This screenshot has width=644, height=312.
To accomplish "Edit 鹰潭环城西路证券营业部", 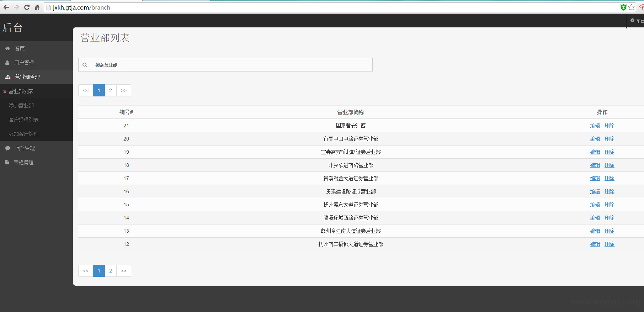I will click(595, 218).
